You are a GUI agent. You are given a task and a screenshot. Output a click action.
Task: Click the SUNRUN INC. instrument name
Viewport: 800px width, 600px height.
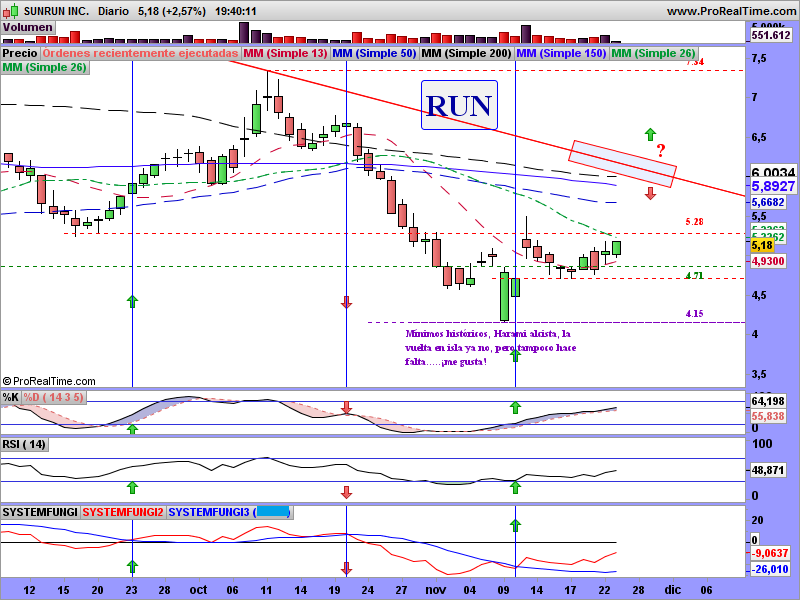pos(57,11)
